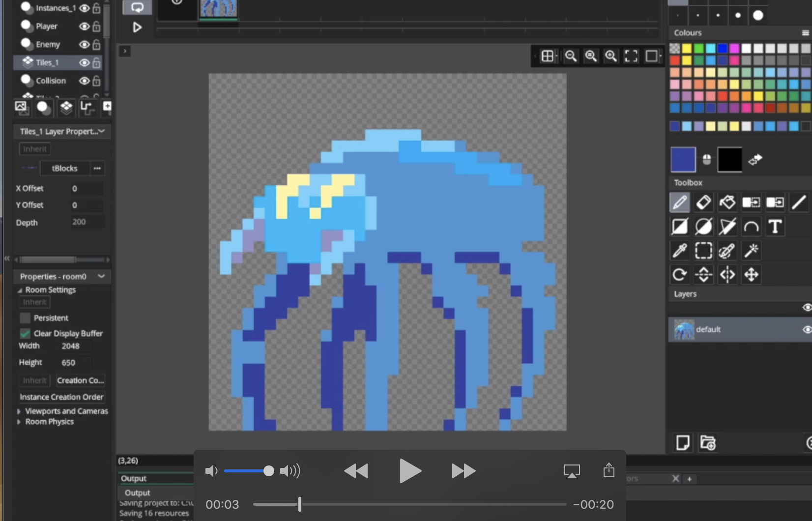Select the Colour Replace tool

pos(751,202)
